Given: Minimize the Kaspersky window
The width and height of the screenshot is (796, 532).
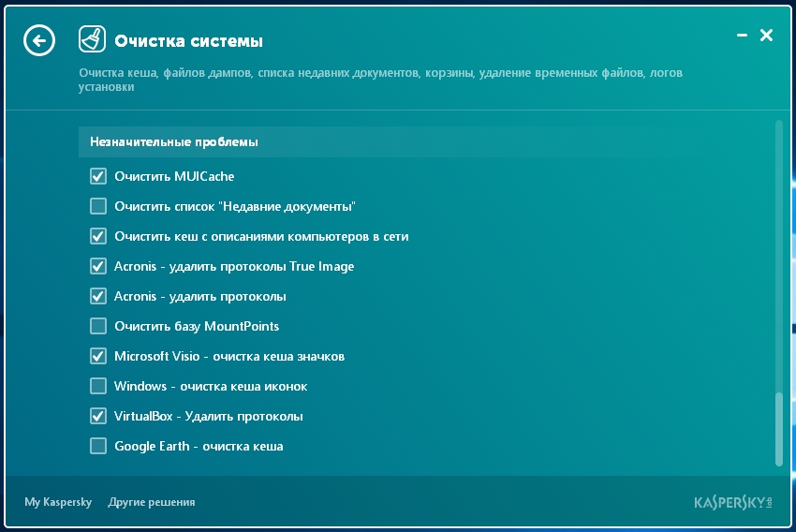Looking at the screenshot, I should click(742, 35).
